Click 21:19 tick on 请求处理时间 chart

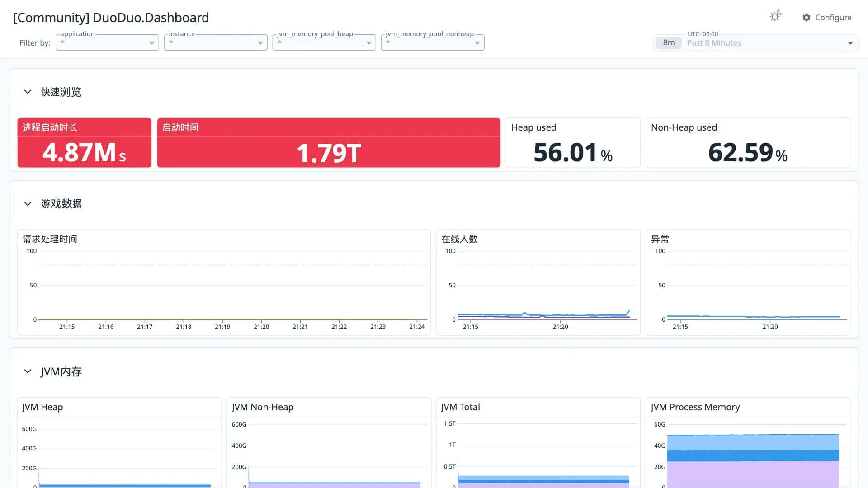tap(222, 327)
